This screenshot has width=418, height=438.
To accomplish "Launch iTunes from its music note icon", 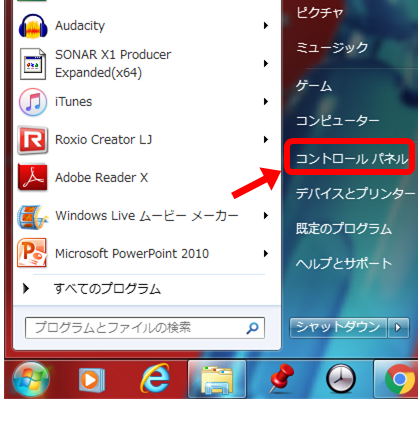I will (x=33, y=102).
